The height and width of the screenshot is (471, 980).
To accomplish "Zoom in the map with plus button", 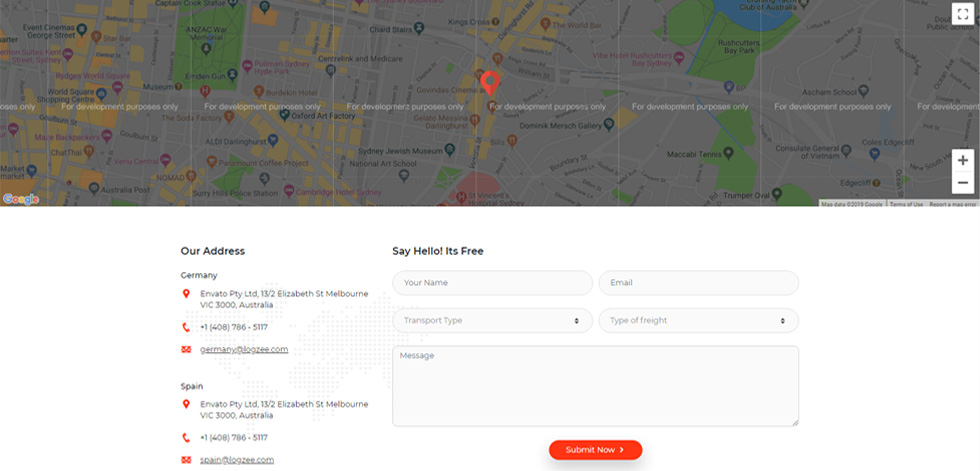I will (x=962, y=161).
